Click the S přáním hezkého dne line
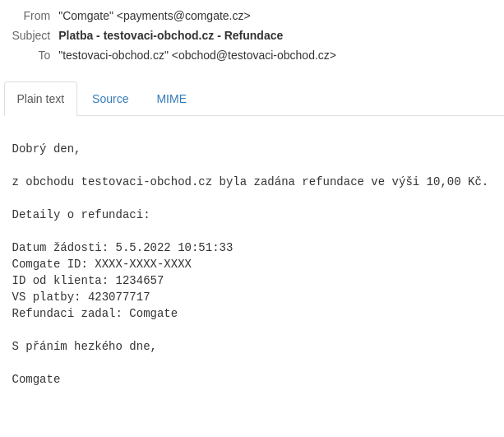504x437 pixels. click(84, 346)
